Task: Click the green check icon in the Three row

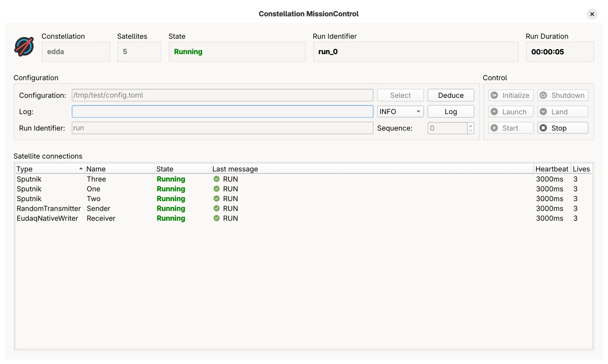Action: (216, 179)
